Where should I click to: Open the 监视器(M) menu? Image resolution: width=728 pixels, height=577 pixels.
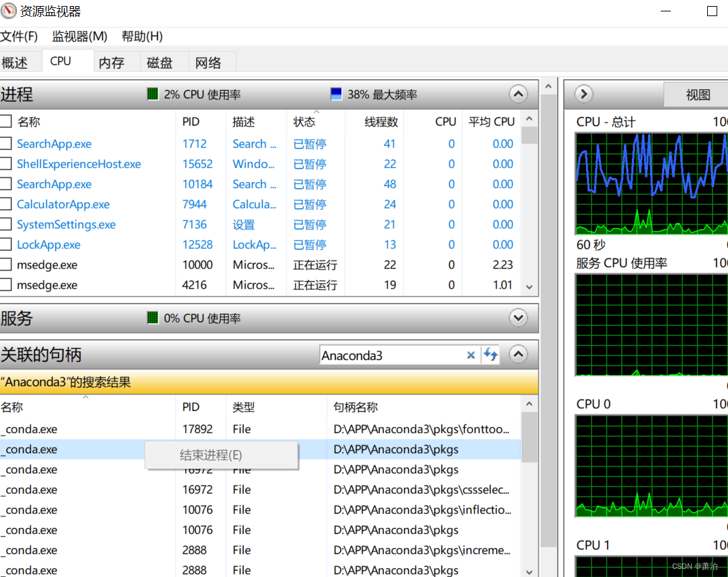(x=79, y=36)
